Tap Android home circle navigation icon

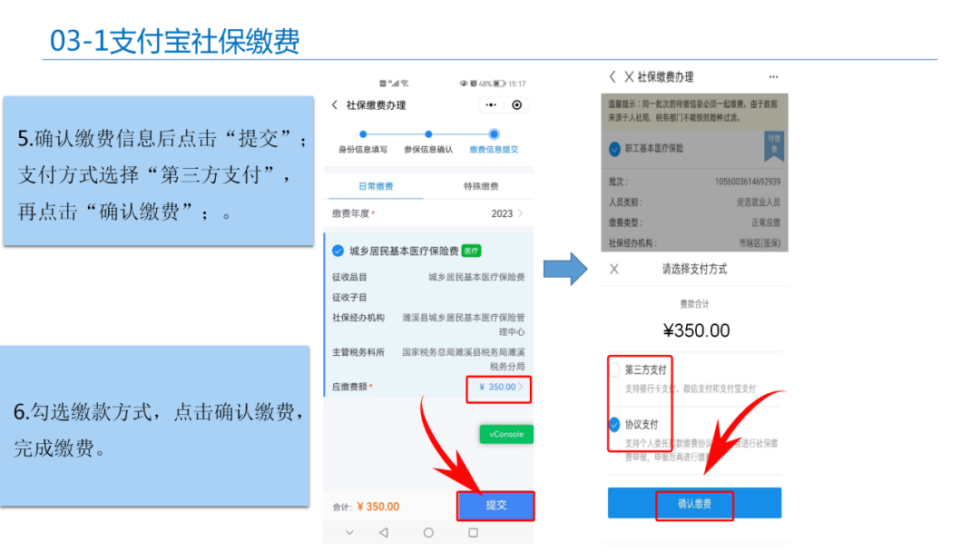click(x=428, y=533)
